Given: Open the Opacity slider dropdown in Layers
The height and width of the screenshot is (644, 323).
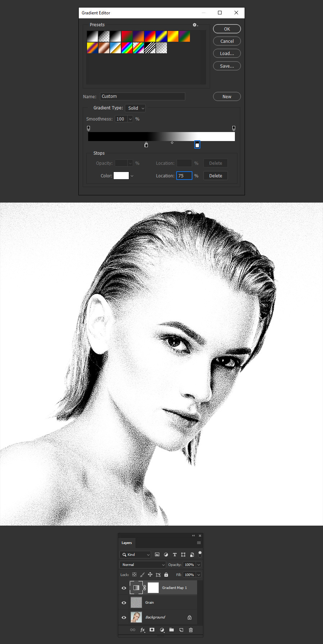Looking at the screenshot, I should 199,564.
